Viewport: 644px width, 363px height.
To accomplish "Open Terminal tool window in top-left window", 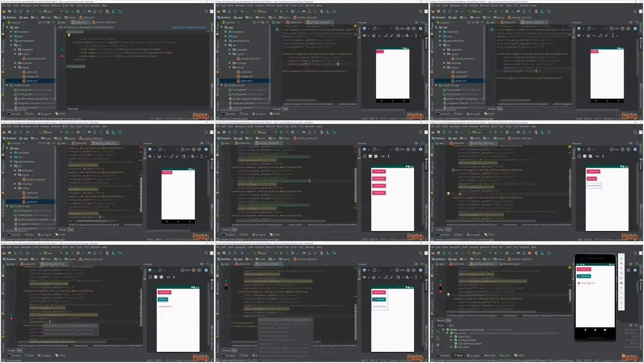I will click(14, 114).
